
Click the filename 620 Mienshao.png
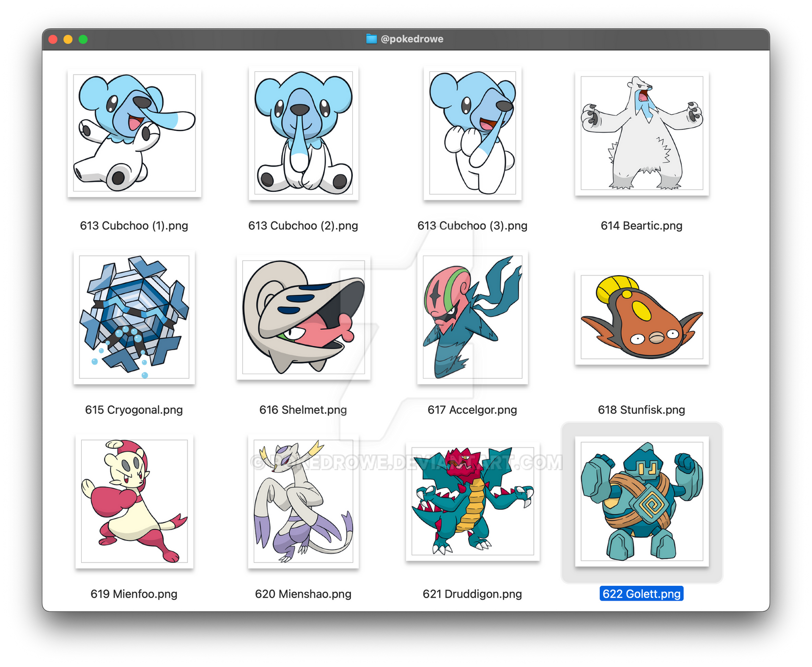pos(303,594)
